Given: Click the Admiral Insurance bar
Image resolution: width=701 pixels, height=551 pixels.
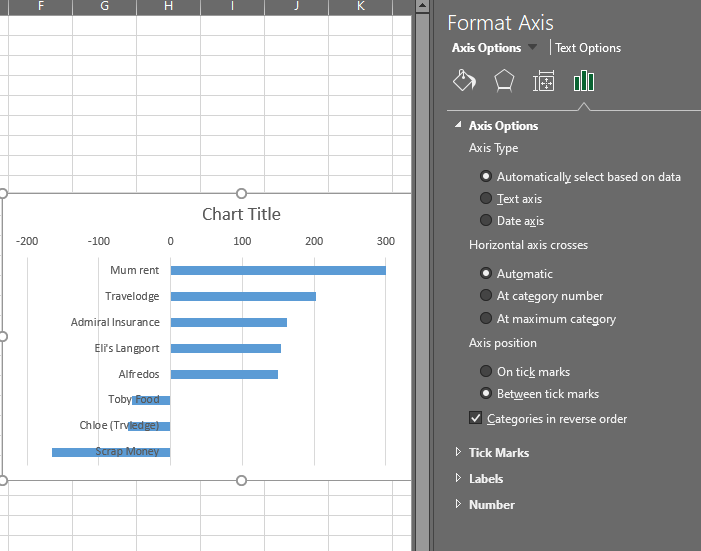Looking at the screenshot, I should (229, 322).
